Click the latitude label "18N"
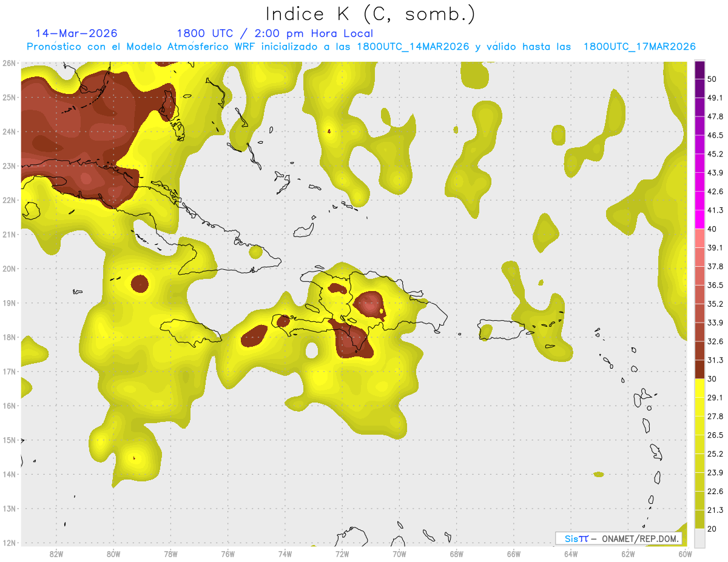Viewport: 728px width, 562px height. [8, 337]
